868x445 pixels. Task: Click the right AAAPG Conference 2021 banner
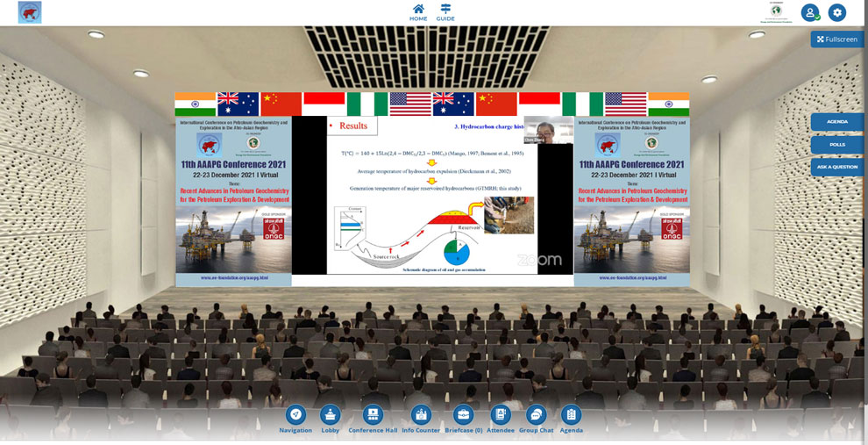click(x=631, y=201)
